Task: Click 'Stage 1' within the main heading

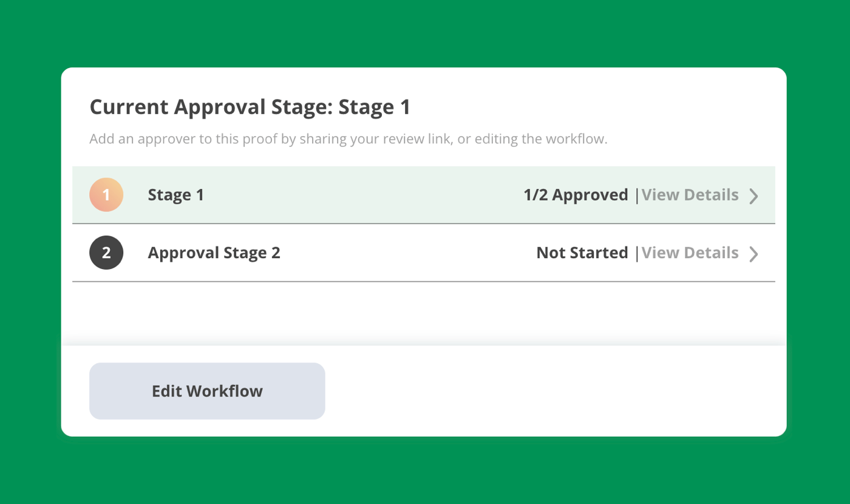Action: (x=375, y=107)
